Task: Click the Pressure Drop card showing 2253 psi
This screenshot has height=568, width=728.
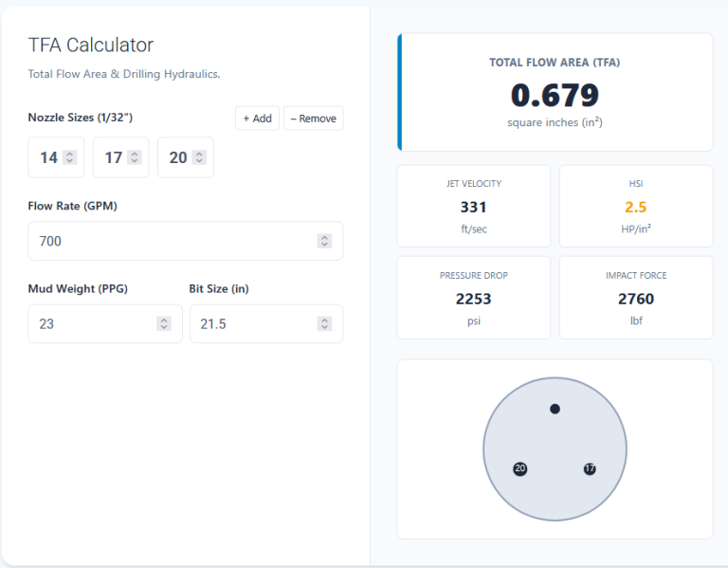Action: [x=473, y=297]
